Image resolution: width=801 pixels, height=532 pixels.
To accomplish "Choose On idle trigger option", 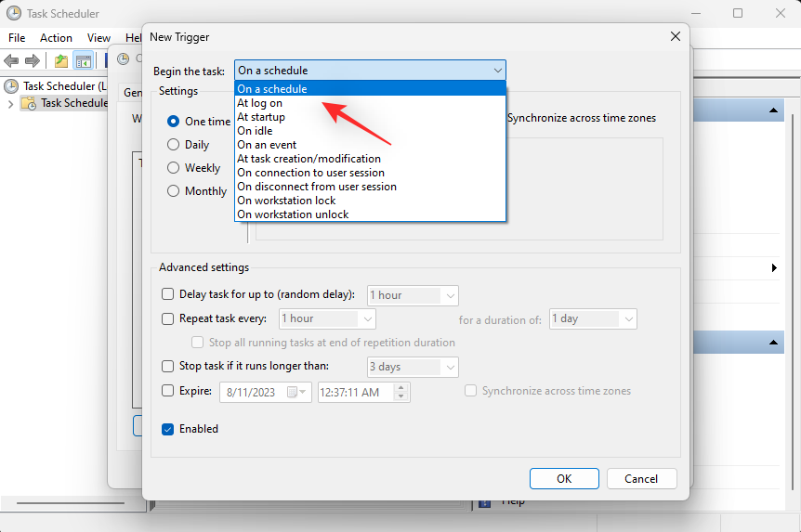I will click(371, 131).
